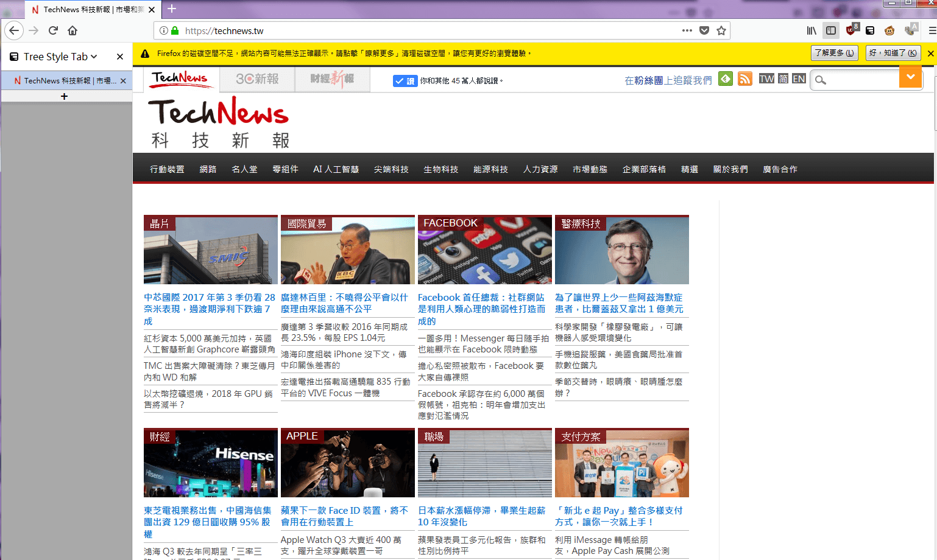Image resolution: width=937 pixels, height=560 pixels.
Task: Toggle the sidebar toolbar button
Action: 831,30
